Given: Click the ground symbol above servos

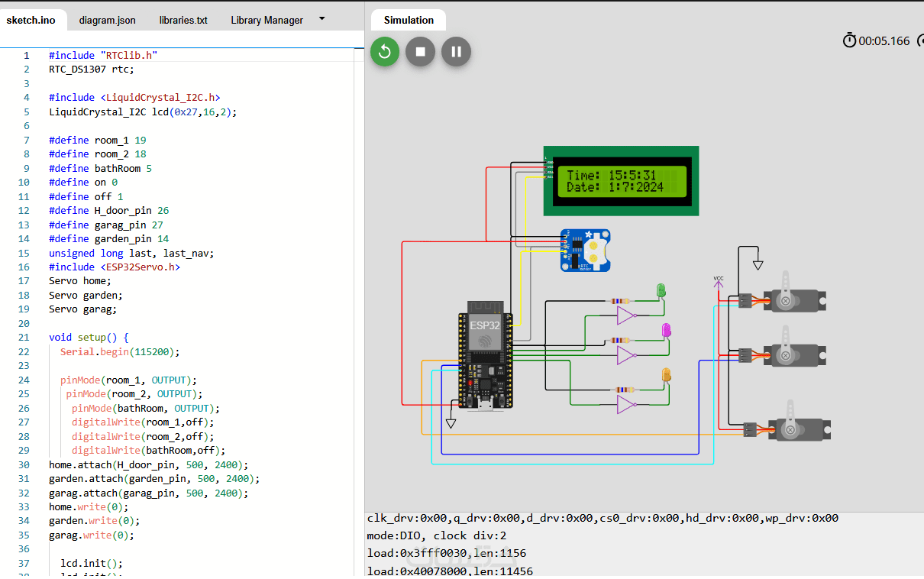Looking at the screenshot, I should [758, 265].
